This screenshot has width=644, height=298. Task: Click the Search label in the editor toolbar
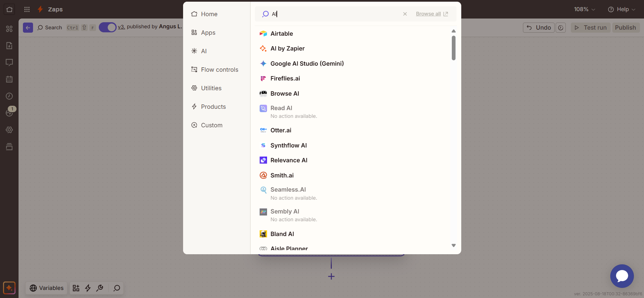(53, 28)
